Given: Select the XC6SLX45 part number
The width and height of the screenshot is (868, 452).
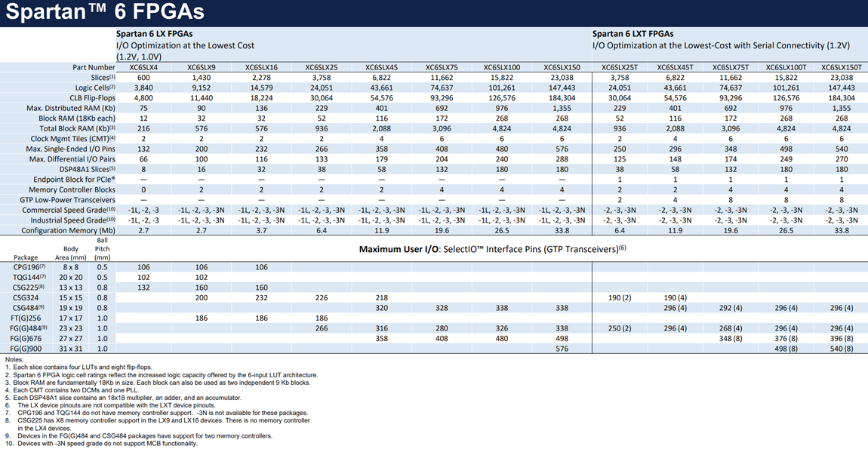Looking at the screenshot, I should 381,67.
